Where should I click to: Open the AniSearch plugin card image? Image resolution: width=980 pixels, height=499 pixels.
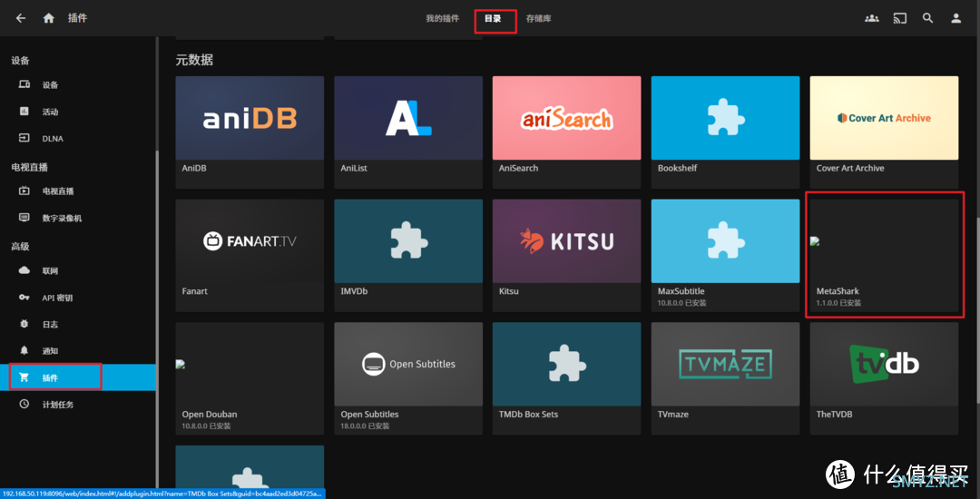(567, 118)
